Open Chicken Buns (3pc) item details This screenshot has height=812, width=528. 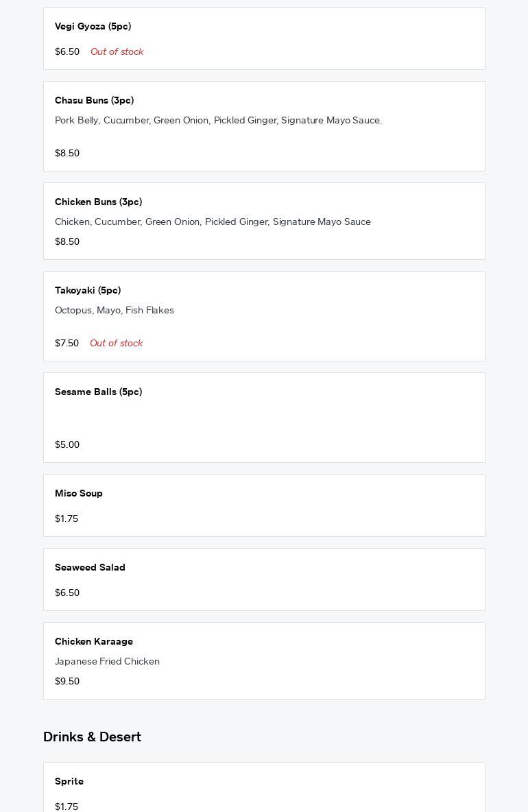pos(98,202)
